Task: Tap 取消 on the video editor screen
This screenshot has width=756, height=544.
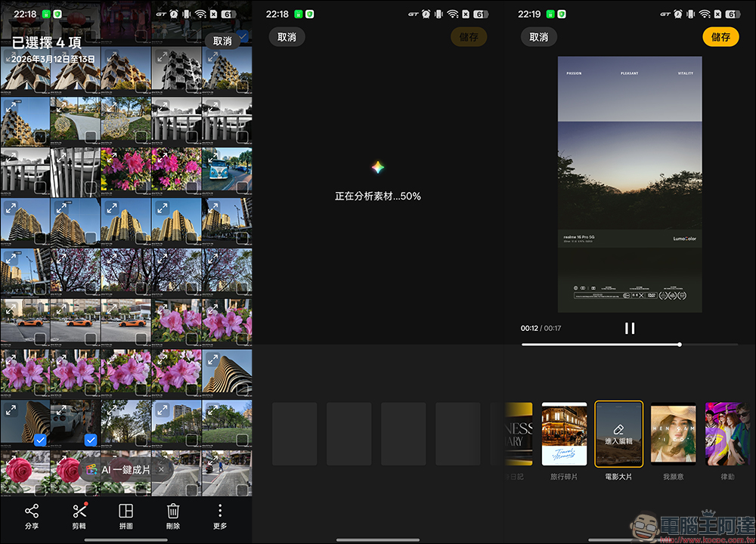Action: (538, 37)
